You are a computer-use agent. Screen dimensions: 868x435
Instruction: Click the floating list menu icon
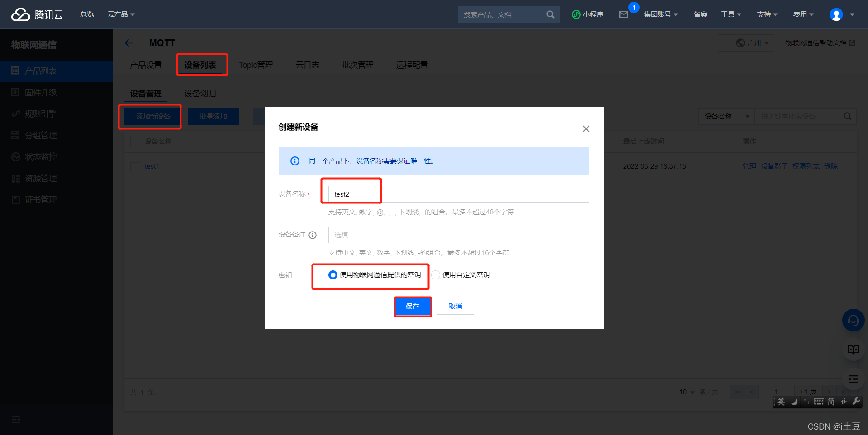[x=853, y=379]
